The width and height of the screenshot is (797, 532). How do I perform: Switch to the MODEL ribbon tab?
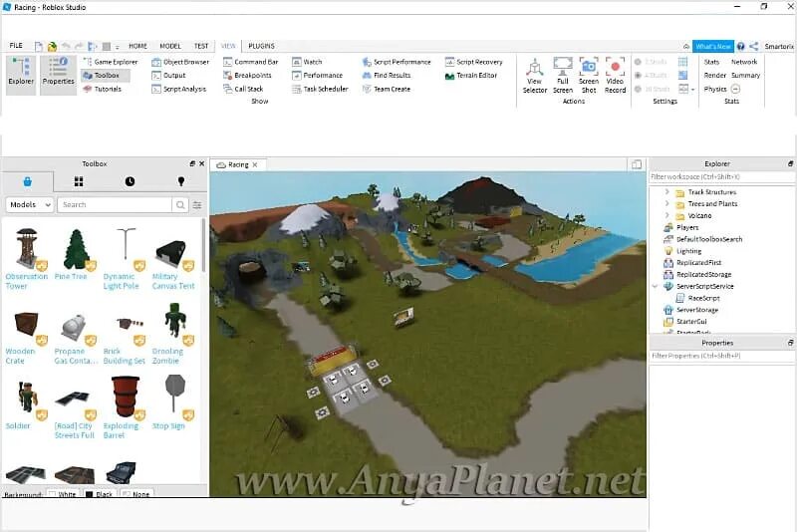(x=170, y=46)
